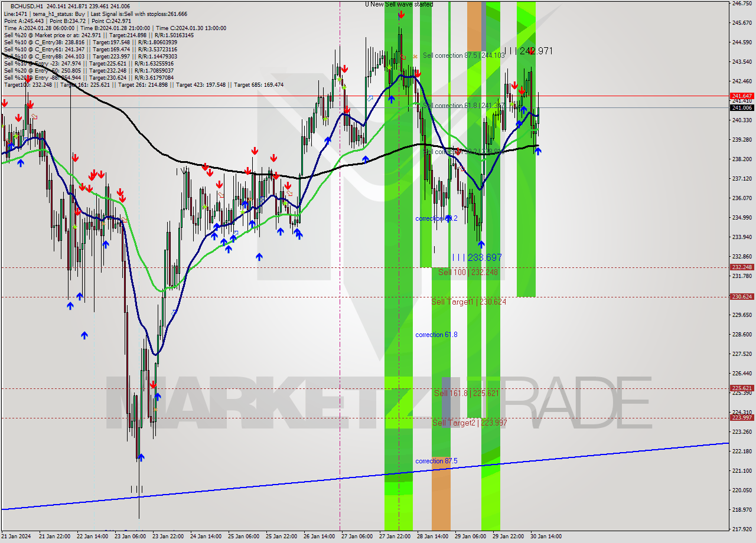The height and width of the screenshot is (543, 756).
Task: Click the 228.600 price axis label
Action: tap(742, 334)
